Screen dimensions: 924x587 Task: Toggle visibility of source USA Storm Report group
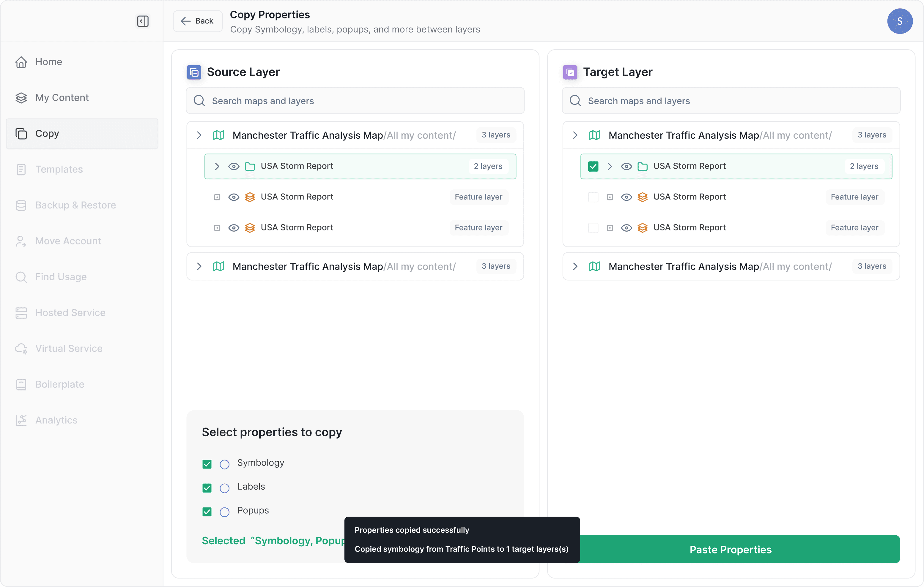click(234, 166)
